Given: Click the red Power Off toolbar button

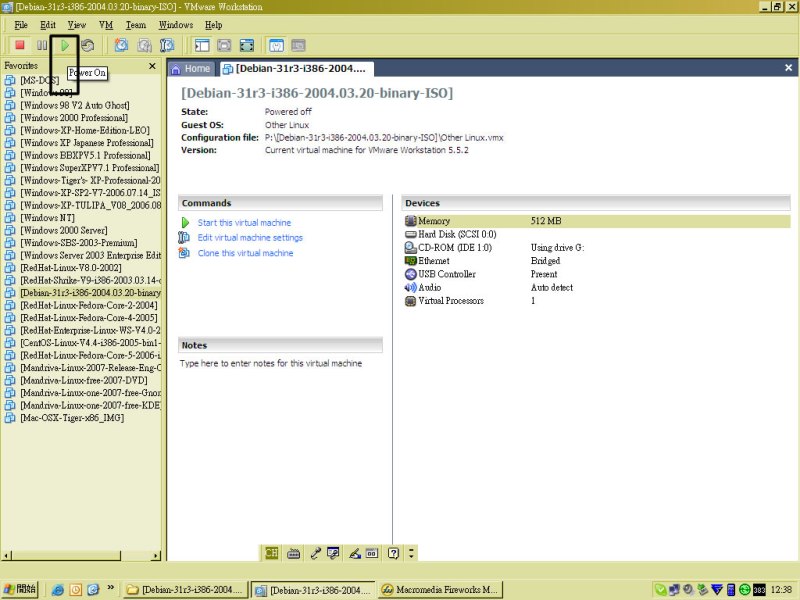Looking at the screenshot, I should coord(20,45).
